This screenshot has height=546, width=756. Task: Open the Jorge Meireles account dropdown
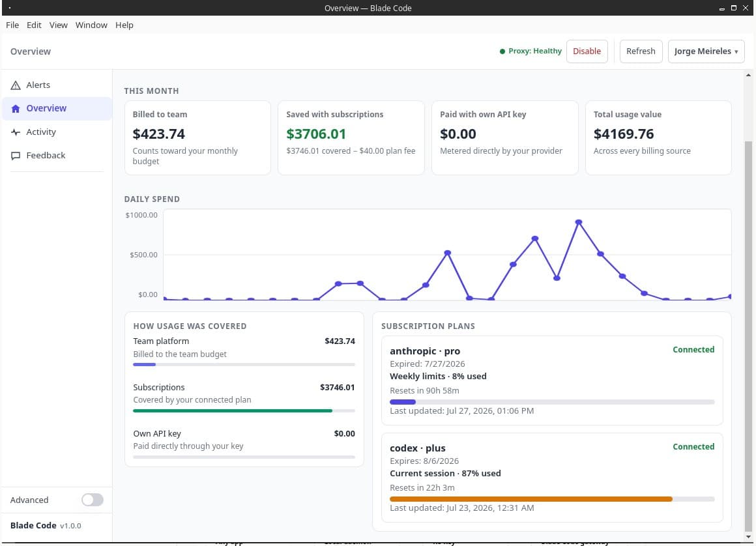click(x=706, y=51)
